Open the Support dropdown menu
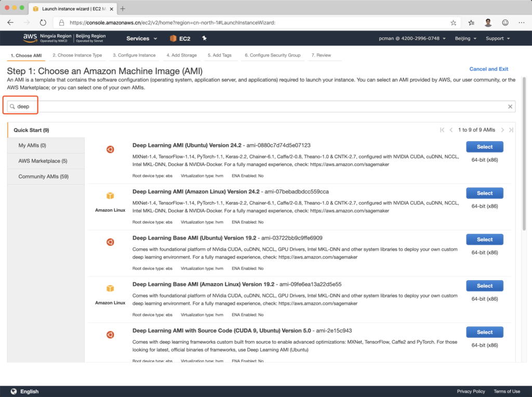This screenshot has width=532, height=397. tap(497, 38)
